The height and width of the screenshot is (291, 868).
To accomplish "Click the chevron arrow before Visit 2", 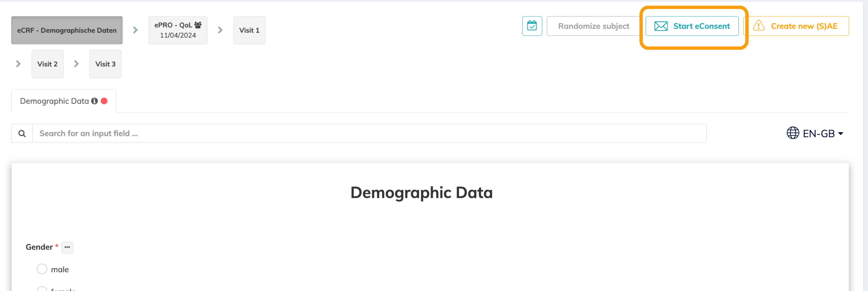I will (18, 64).
